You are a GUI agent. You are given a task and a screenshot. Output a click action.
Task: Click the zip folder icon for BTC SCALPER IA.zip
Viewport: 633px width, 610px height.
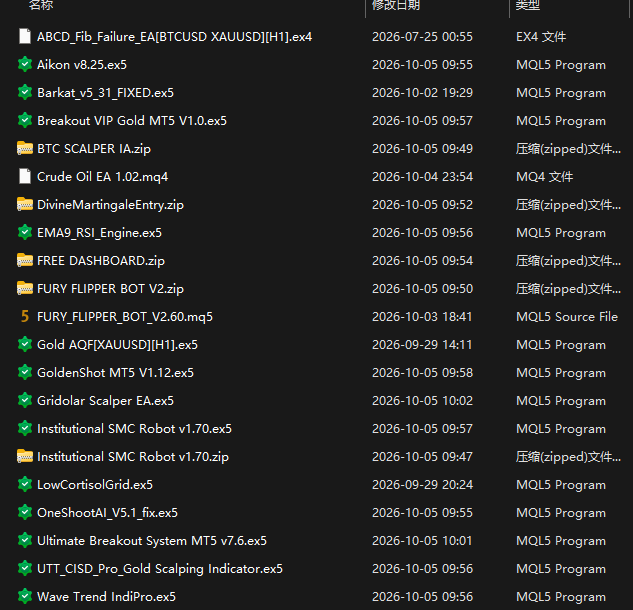click(x=25, y=148)
